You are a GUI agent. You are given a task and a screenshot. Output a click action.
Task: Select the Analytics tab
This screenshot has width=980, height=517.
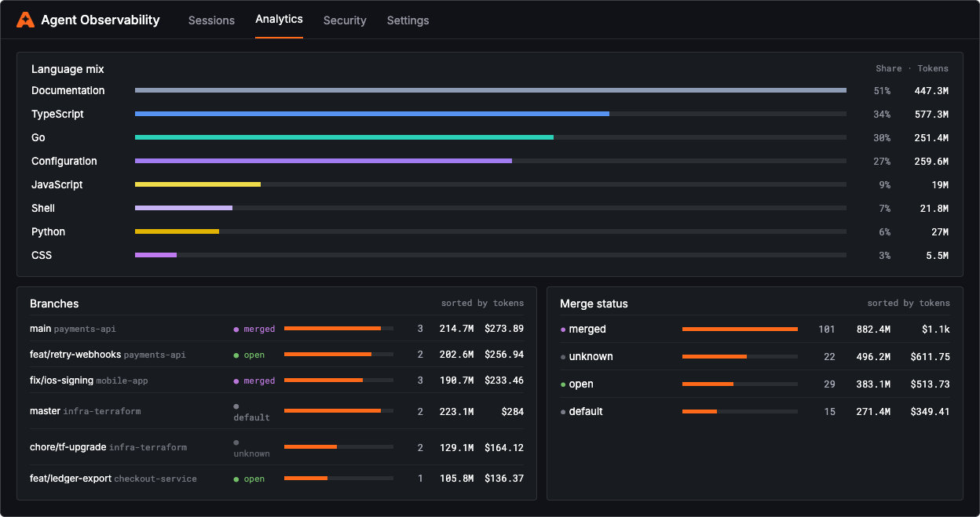279,20
